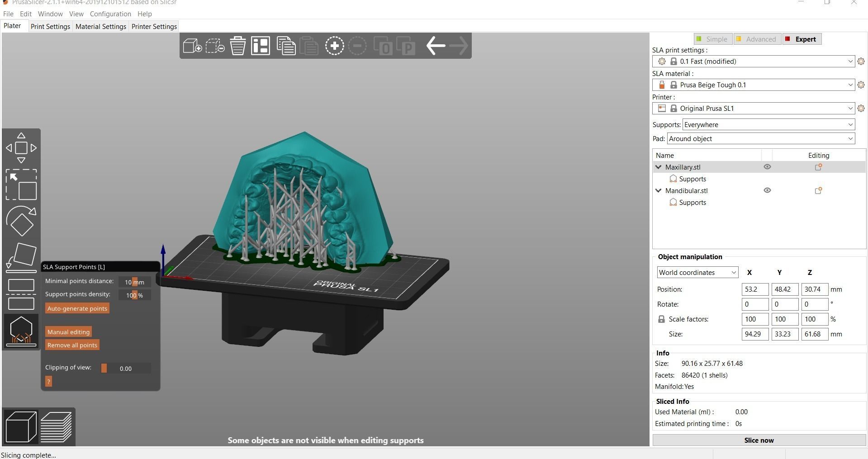The image size is (868, 459).
Task: Click the Copy toolbar icon
Action: click(286, 46)
